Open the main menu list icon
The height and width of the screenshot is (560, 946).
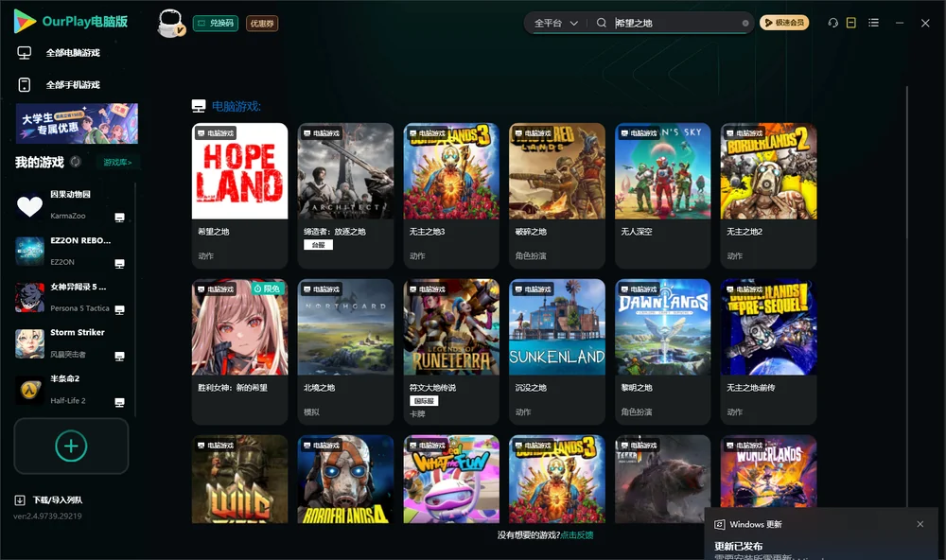(x=873, y=23)
